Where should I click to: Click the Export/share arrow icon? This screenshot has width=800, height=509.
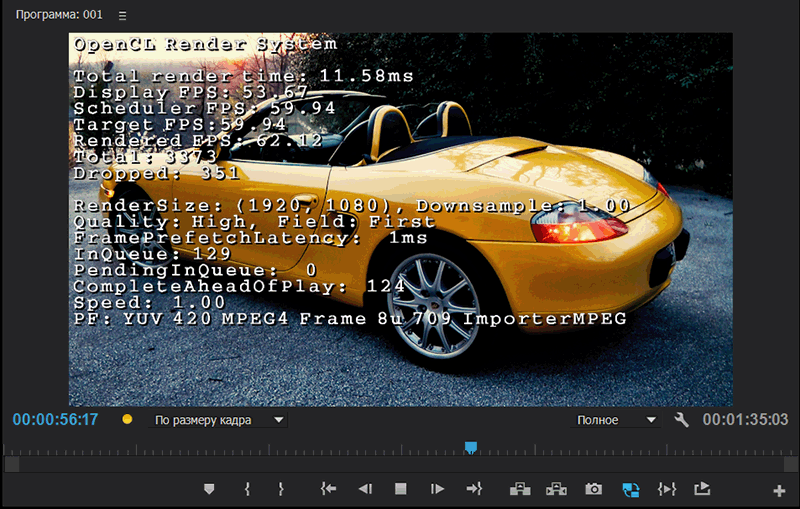point(702,489)
